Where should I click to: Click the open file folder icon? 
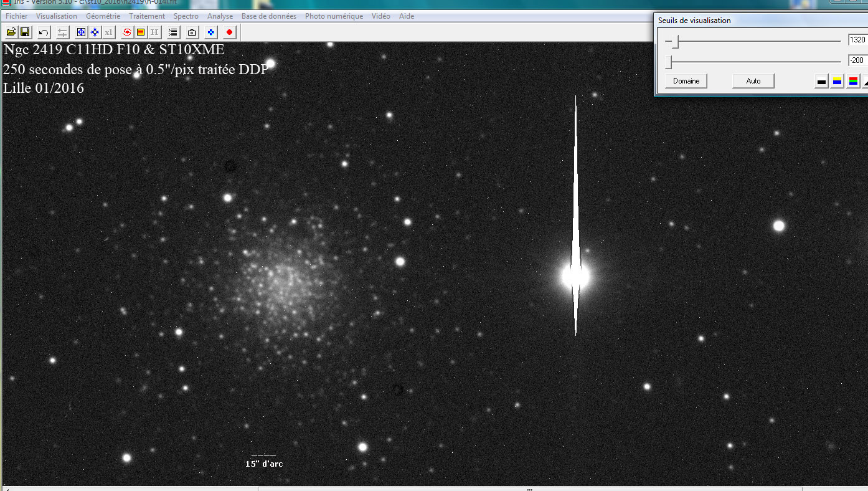(11, 32)
